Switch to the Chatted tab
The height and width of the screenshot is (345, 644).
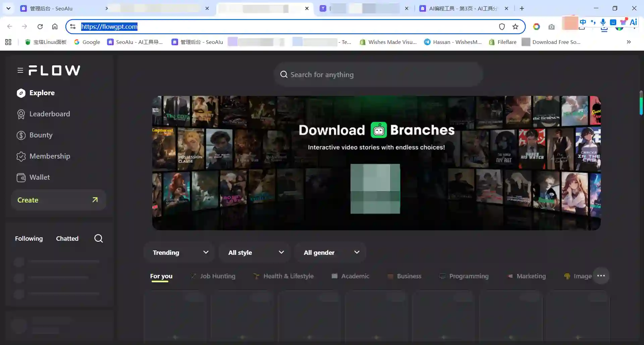[67, 238]
